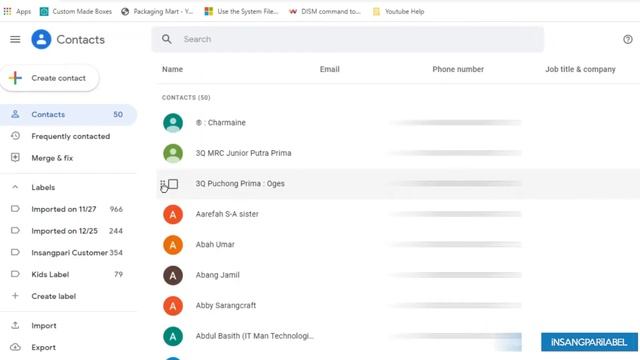Image resolution: width=640 pixels, height=360 pixels.
Task: Click the avatar of Aarefah S-A sister
Action: coord(173,214)
